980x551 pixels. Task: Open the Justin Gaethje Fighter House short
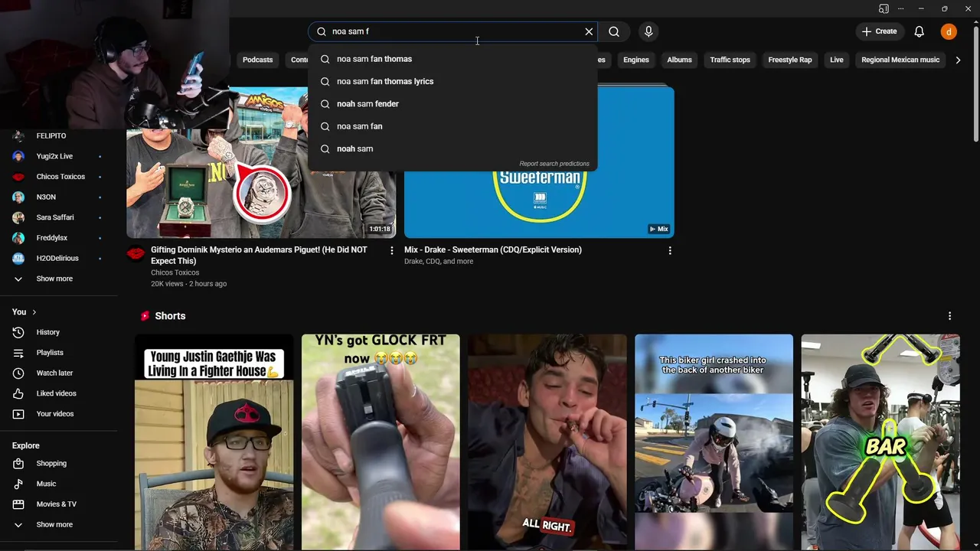click(x=214, y=442)
